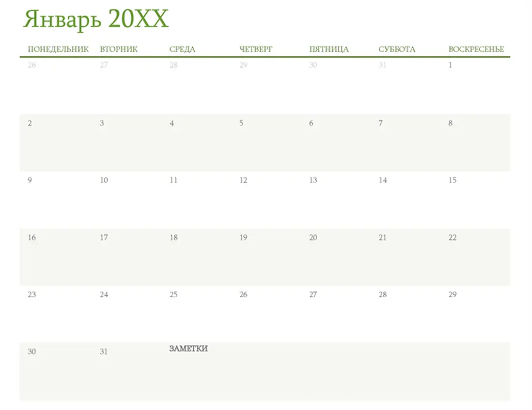Image resolution: width=532 pixels, height=410 pixels.
Task: Click the faded previous-month date 28
Action: coord(174,65)
